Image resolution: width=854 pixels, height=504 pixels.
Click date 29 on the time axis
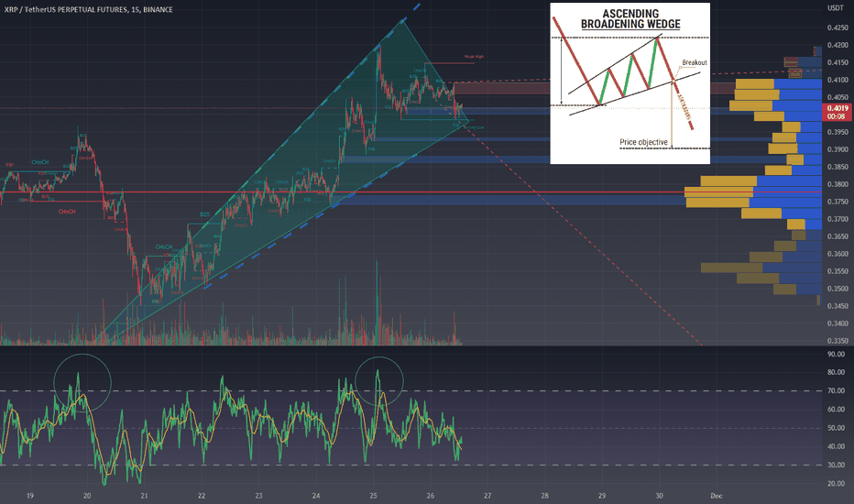click(602, 496)
